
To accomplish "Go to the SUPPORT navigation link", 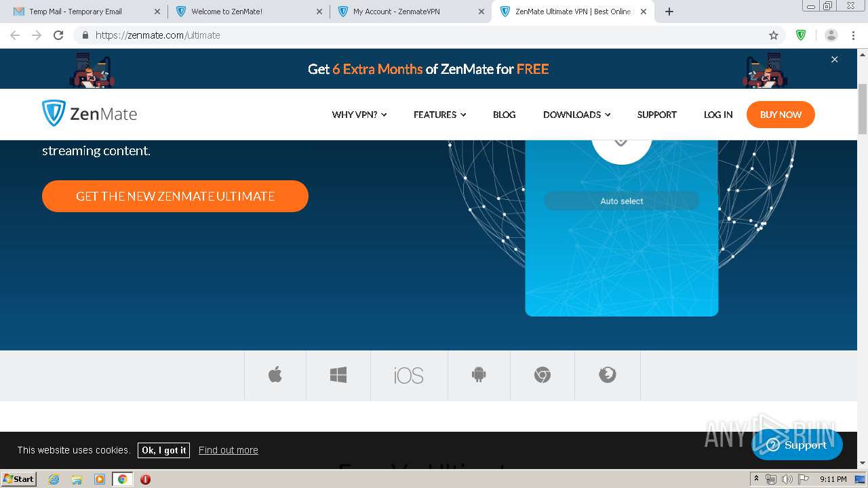I will (657, 115).
